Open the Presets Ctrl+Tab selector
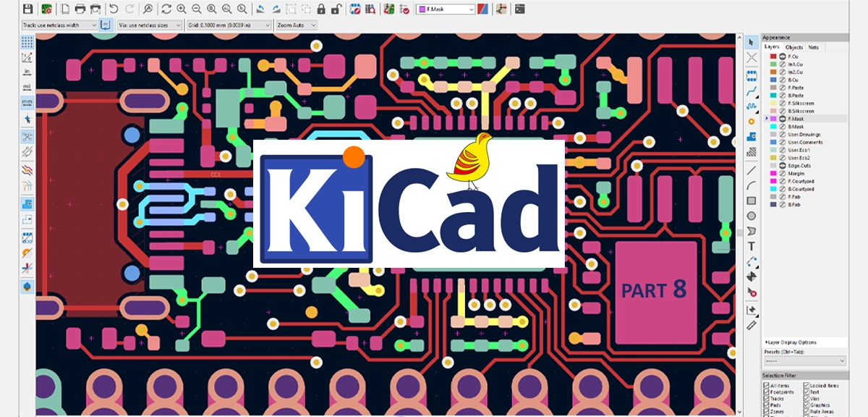The height and width of the screenshot is (417, 868). 804,361
